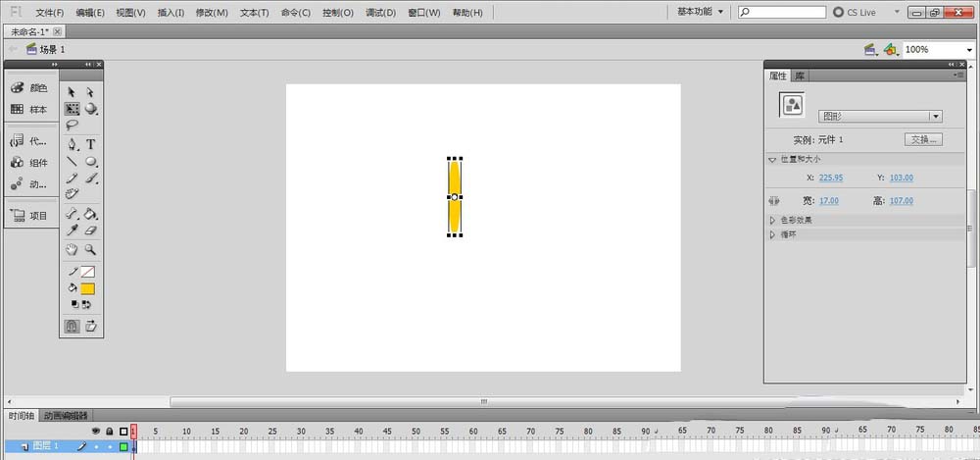Select the Zoom magnifier tool
The image size is (980, 460).
90,250
